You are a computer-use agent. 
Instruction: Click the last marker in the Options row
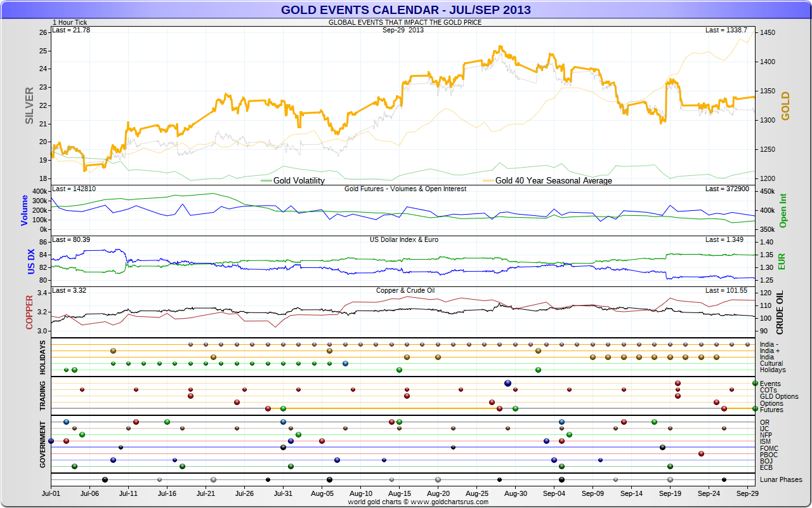coord(716,402)
